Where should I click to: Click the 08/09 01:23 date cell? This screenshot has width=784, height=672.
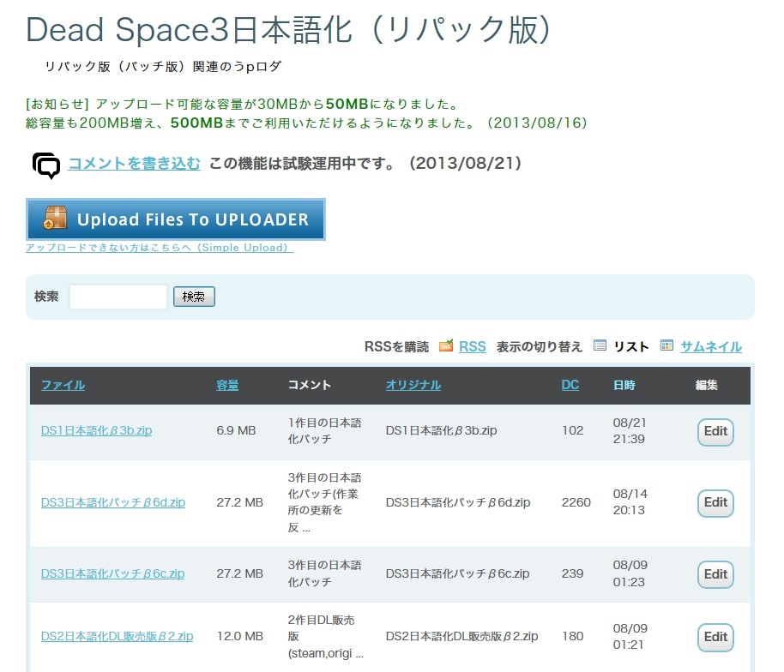[x=630, y=573]
